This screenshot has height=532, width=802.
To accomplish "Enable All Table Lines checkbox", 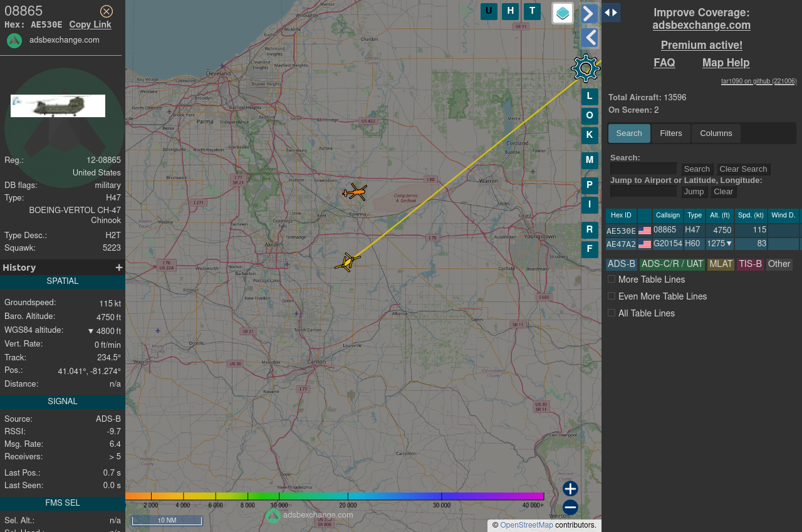I will click(612, 313).
